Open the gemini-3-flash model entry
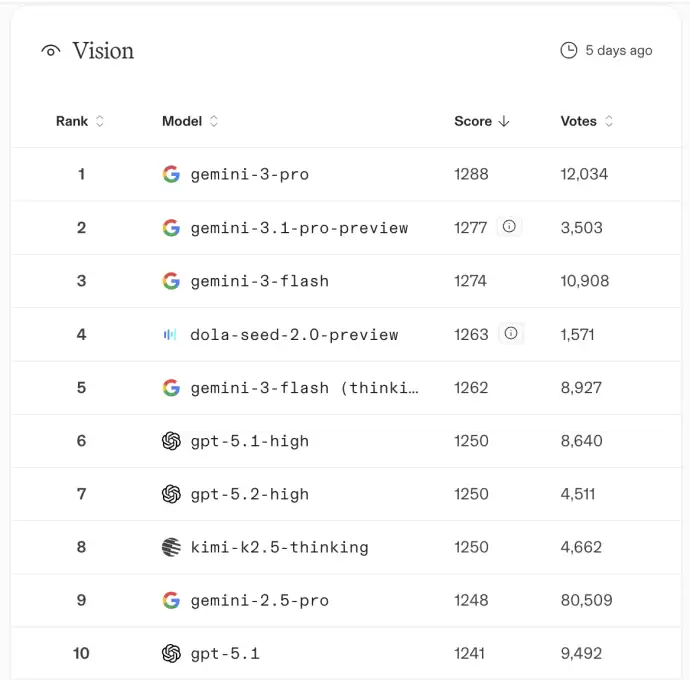The width and height of the screenshot is (690, 680). pos(259,281)
